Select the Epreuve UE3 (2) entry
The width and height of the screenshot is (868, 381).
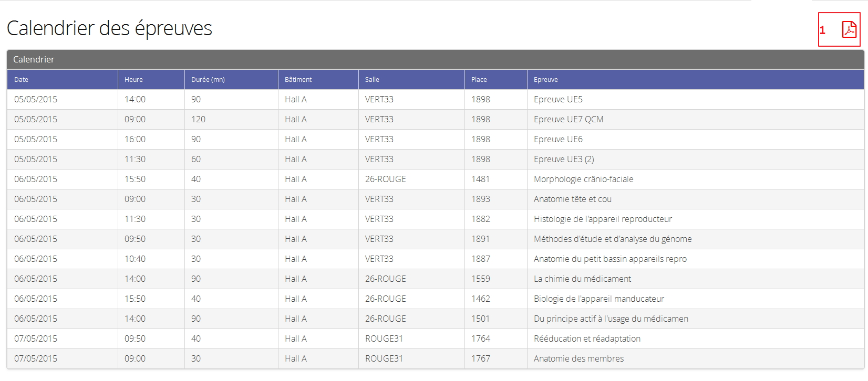tap(563, 160)
